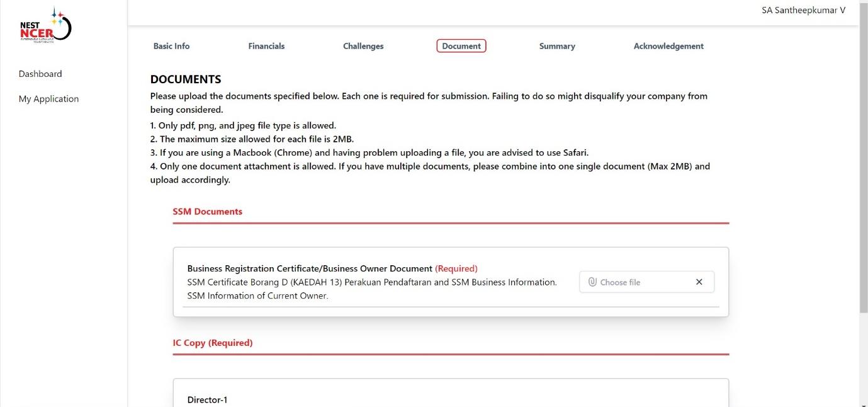
Task: Click the scrollbar down arrow
Action: (863, 403)
